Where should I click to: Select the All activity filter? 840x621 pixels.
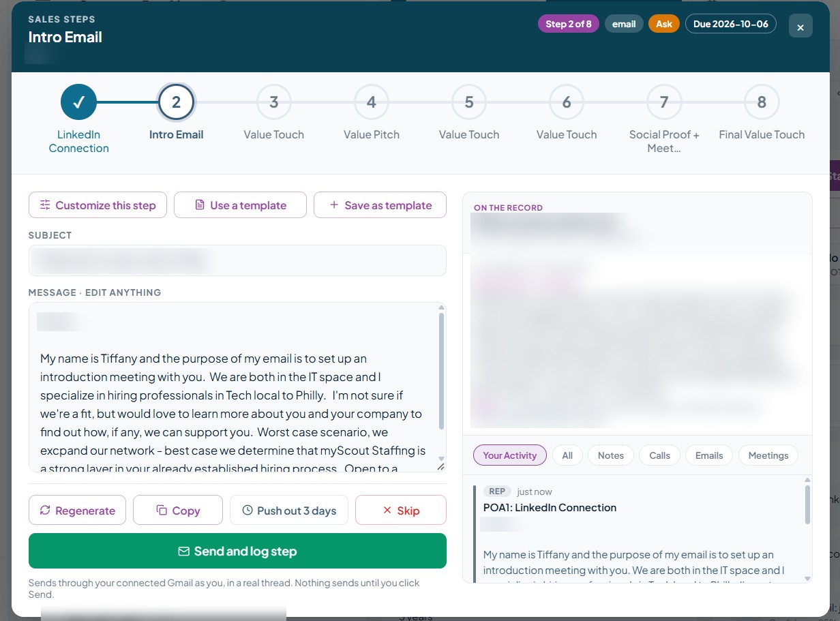[x=567, y=455]
